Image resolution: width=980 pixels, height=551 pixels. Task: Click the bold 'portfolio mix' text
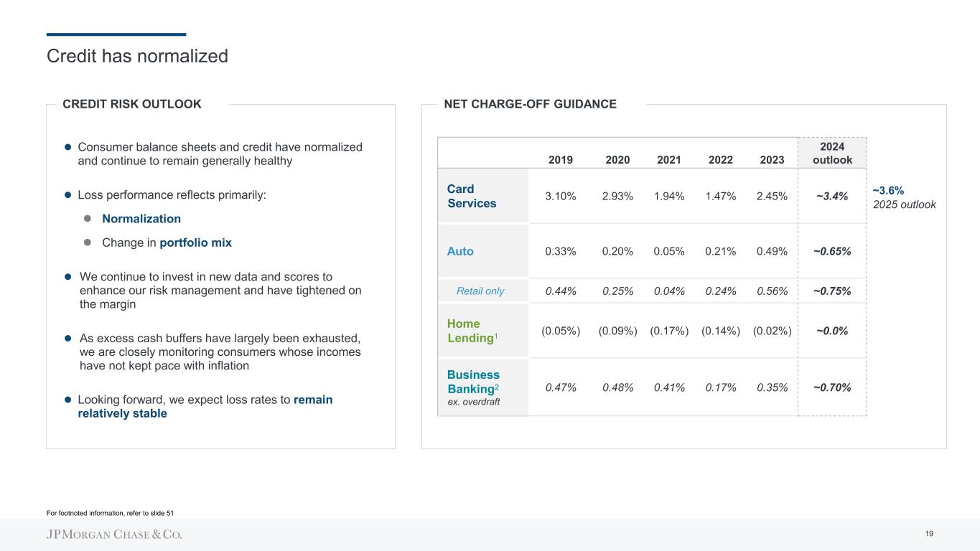[195, 242]
